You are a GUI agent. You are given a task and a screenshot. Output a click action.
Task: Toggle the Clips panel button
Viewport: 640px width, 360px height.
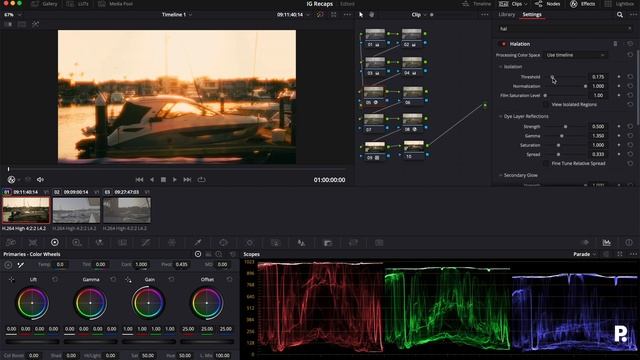(513, 4)
